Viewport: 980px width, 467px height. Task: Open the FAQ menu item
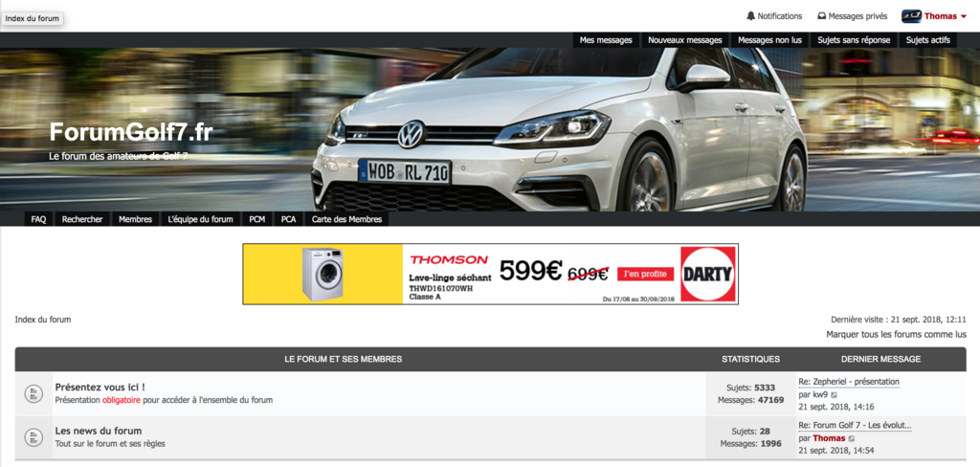[38, 219]
